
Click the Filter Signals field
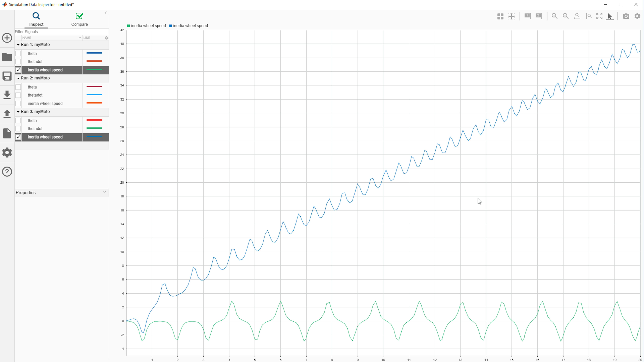62,32
